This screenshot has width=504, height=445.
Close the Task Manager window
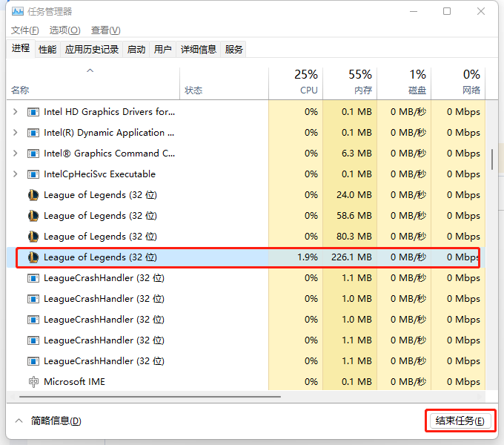pyautogui.click(x=481, y=12)
